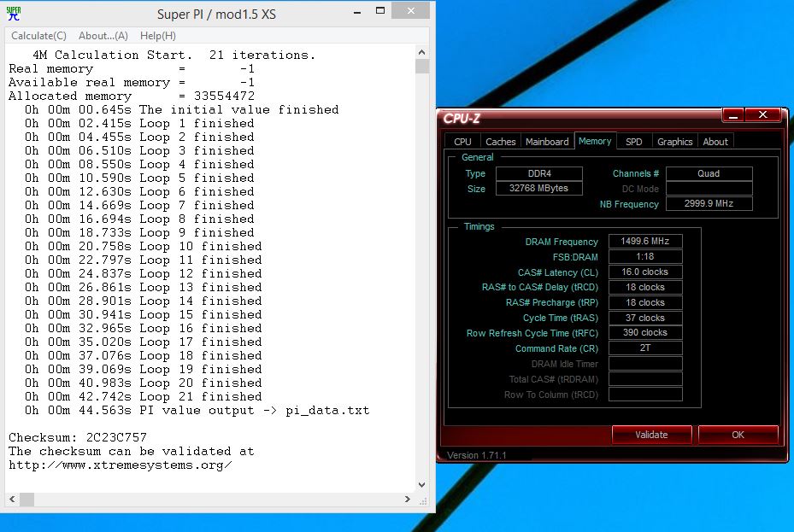Close the Super PI window

click(410, 10)
